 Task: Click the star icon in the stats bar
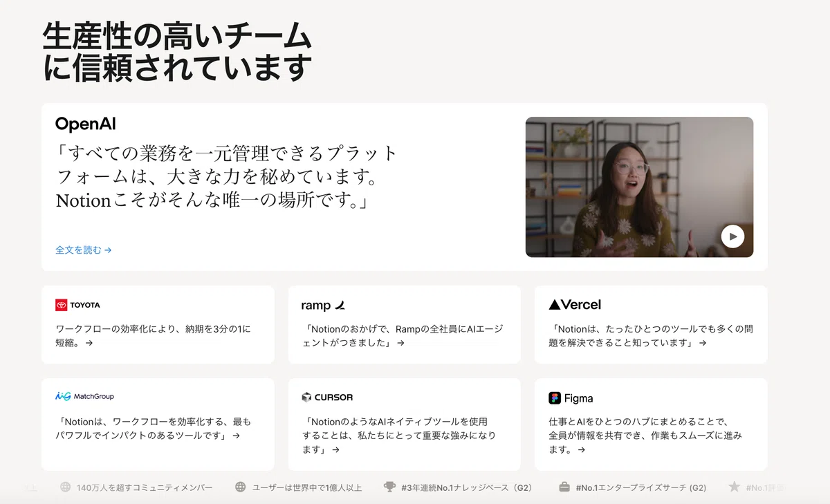(735, 487)
